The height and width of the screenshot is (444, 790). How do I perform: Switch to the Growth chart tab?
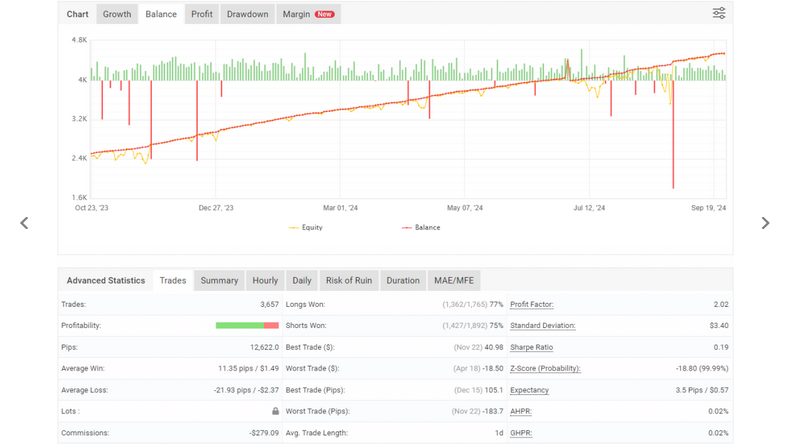(x=117, y=14)
